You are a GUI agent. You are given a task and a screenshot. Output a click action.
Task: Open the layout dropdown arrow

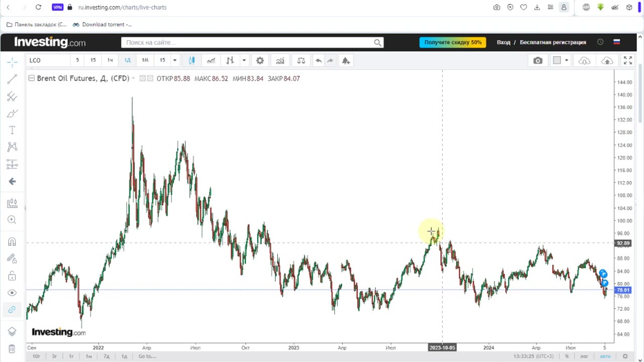tap(567, 60)
